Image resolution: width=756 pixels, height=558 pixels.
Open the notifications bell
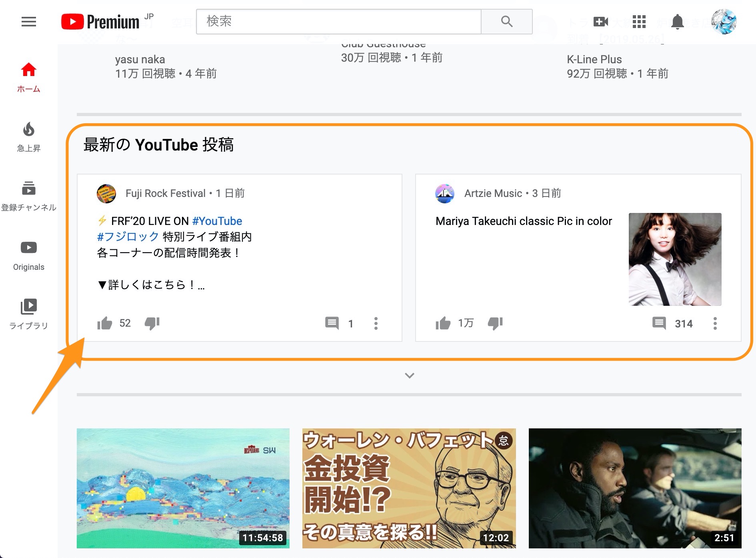(677, 22)
